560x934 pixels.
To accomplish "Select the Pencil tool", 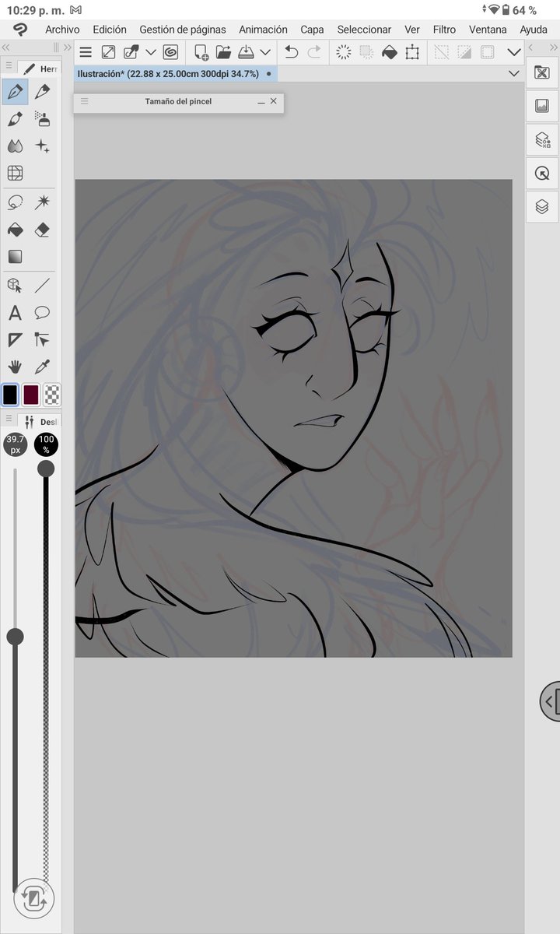I will pyautogui.click(x=43, y=92).
